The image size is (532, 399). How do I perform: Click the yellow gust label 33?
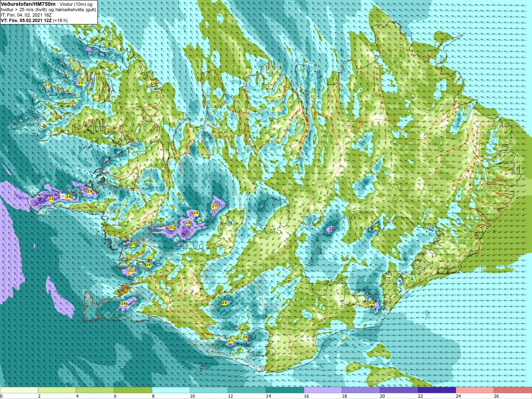tap(51, 199)
